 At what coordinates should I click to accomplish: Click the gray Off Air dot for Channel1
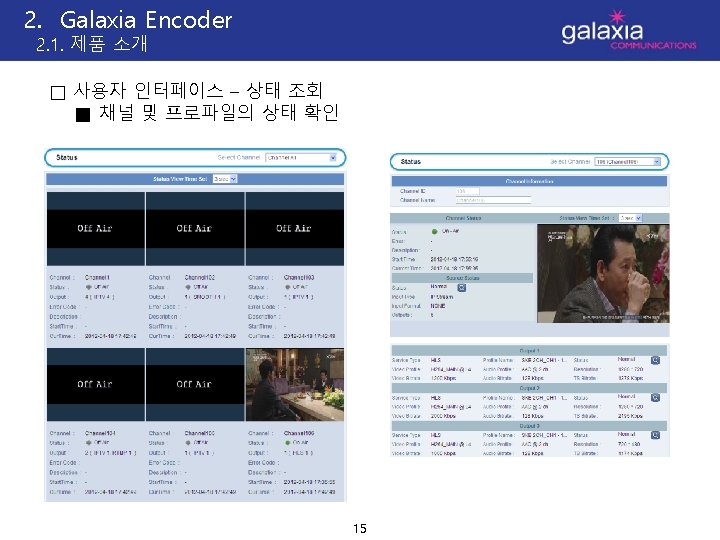pos(89,287)
